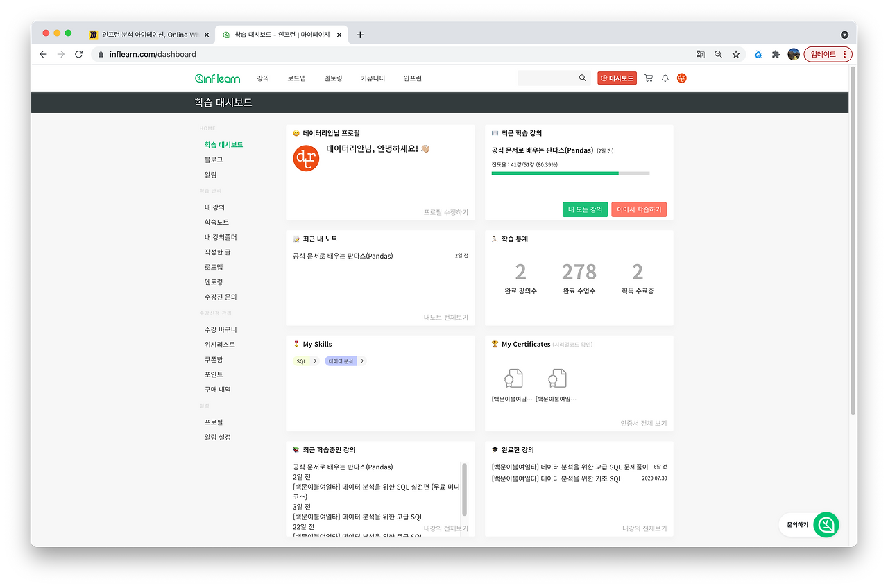This screenshot has height=588, width=888.
Task: Open the notification bell icon
Action: coord(665,78)
